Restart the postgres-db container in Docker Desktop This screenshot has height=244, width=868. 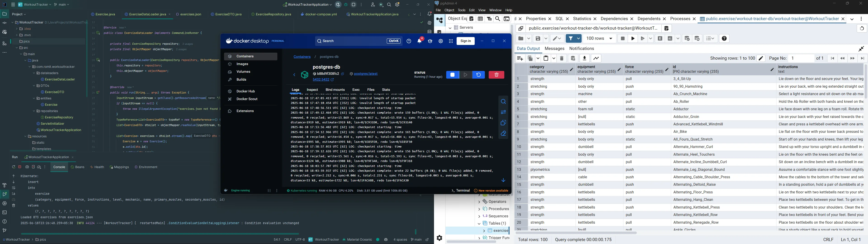tap(479, 75)
